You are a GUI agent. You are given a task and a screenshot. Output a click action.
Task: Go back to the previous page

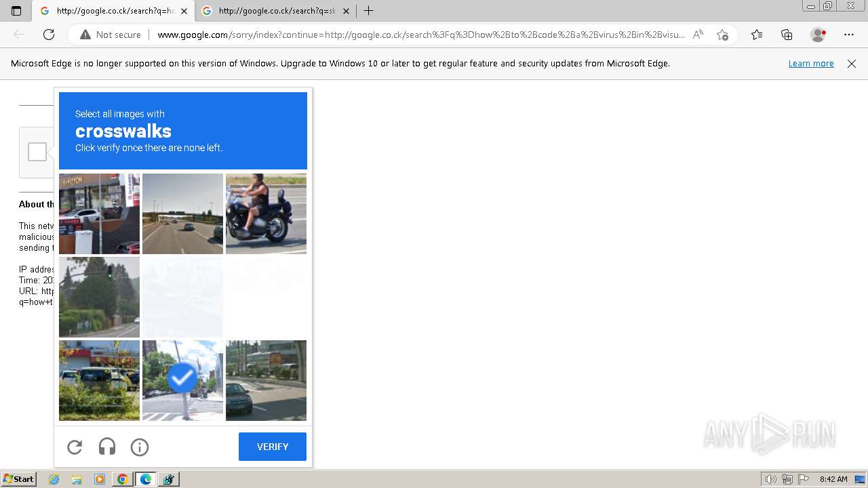[x=19, y=35]
